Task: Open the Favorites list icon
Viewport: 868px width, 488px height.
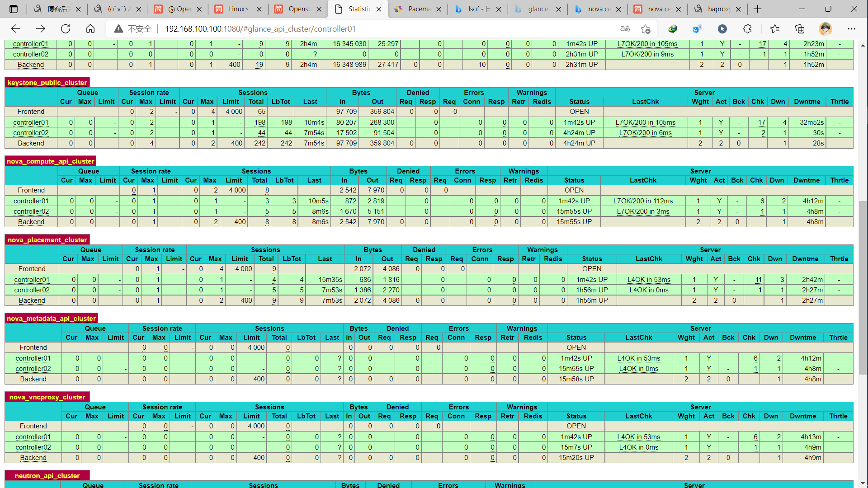Action: [774, 29]
